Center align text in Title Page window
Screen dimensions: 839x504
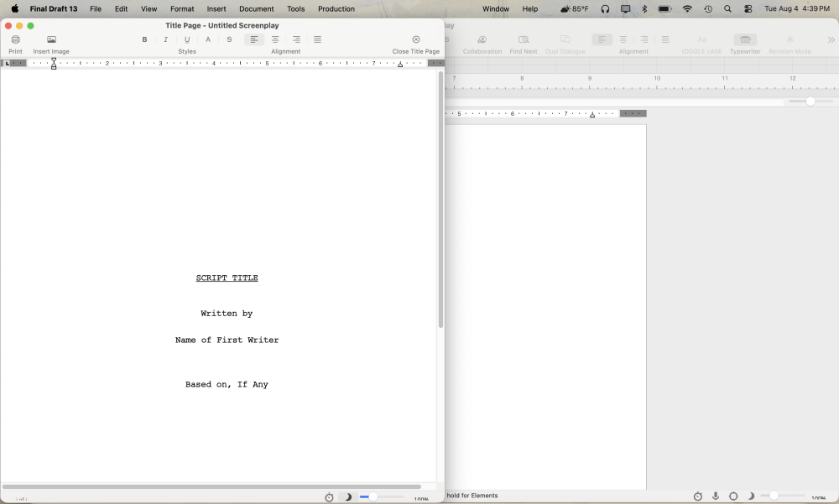click(x=275, y=39)
